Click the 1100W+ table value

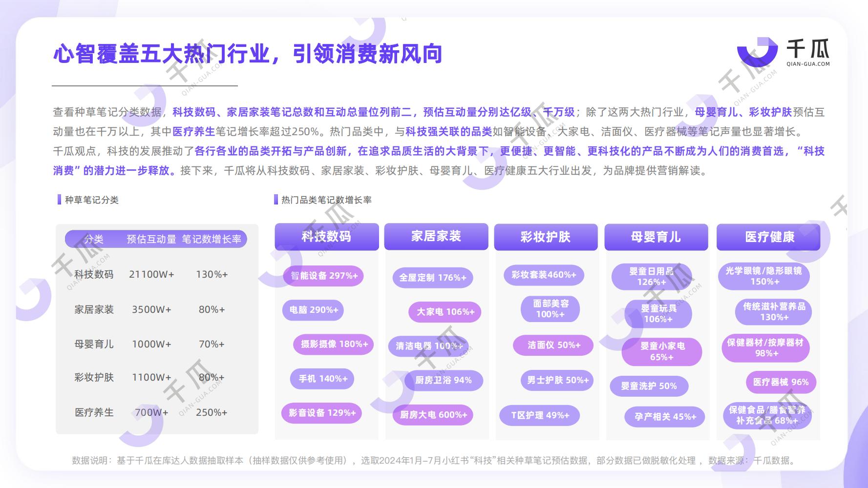pyautogui.click(x=151, y=377)
